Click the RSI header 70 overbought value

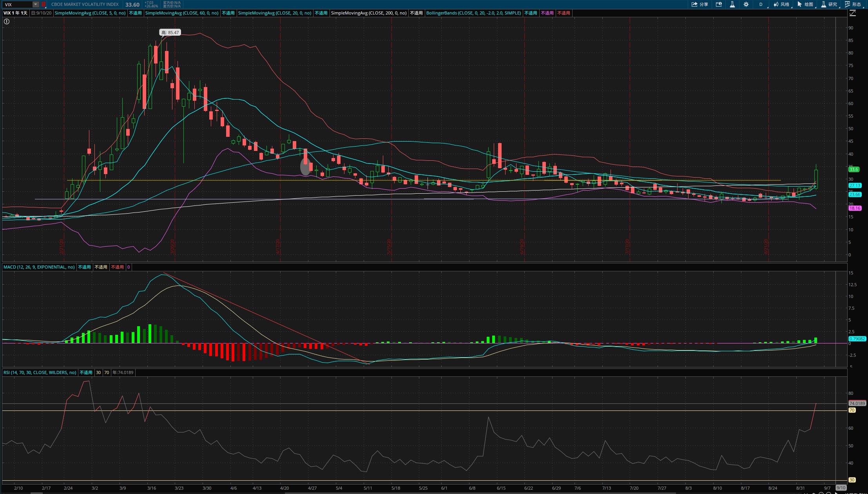(x=107, y=372)
